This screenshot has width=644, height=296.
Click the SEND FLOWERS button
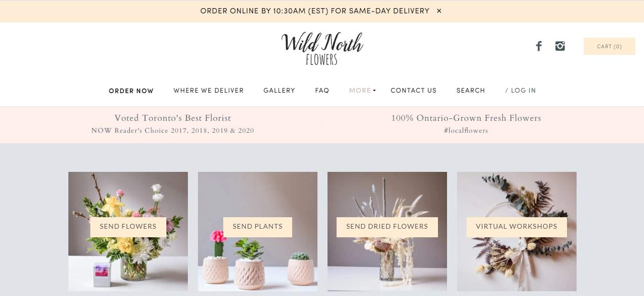click(x=128, y=227)
